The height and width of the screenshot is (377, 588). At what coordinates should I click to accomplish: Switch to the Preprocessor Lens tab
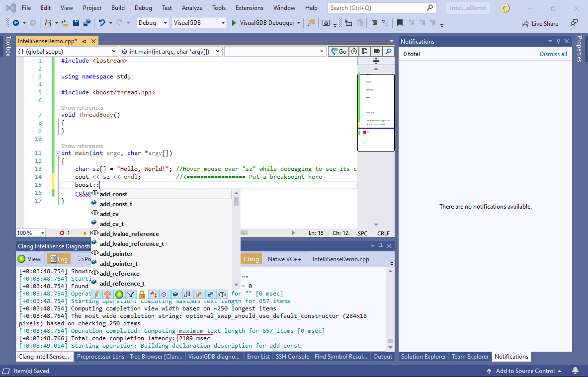[x=100, y=357]
